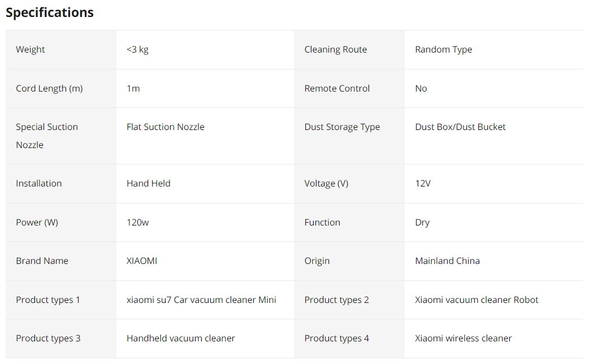
Task: Select xiaomi su7 Car vacuum cleaner Mini
Action: click(x=201, y=300)
